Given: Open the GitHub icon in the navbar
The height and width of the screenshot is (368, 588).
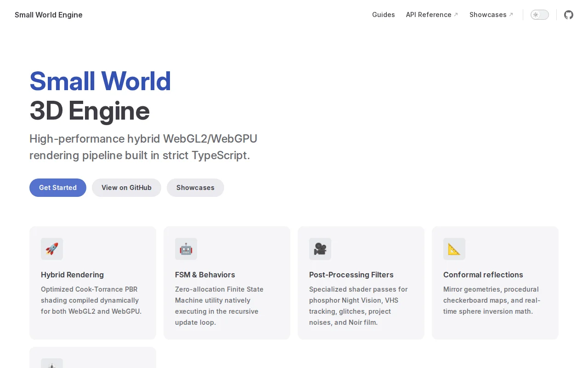Looking at the screenshot, I should pos(569,15).
